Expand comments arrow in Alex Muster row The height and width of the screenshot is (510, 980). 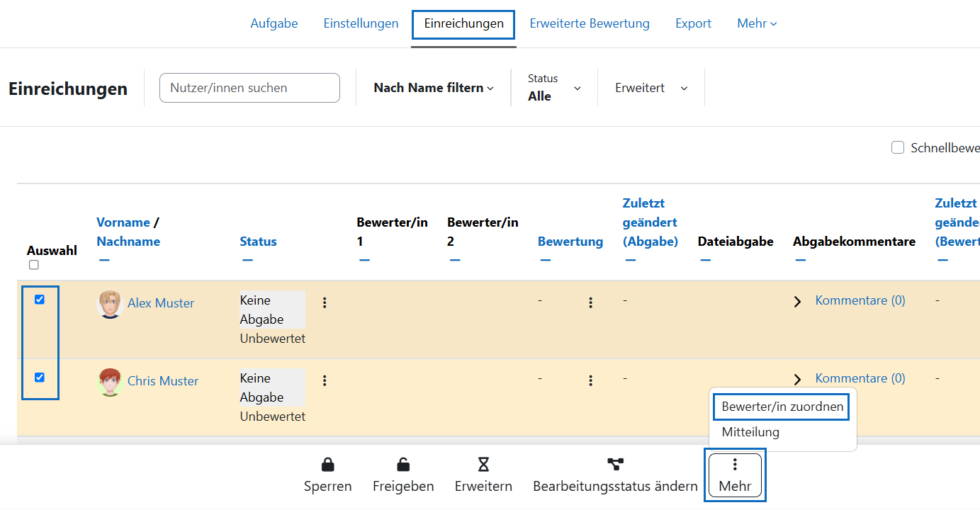[798, 301]
